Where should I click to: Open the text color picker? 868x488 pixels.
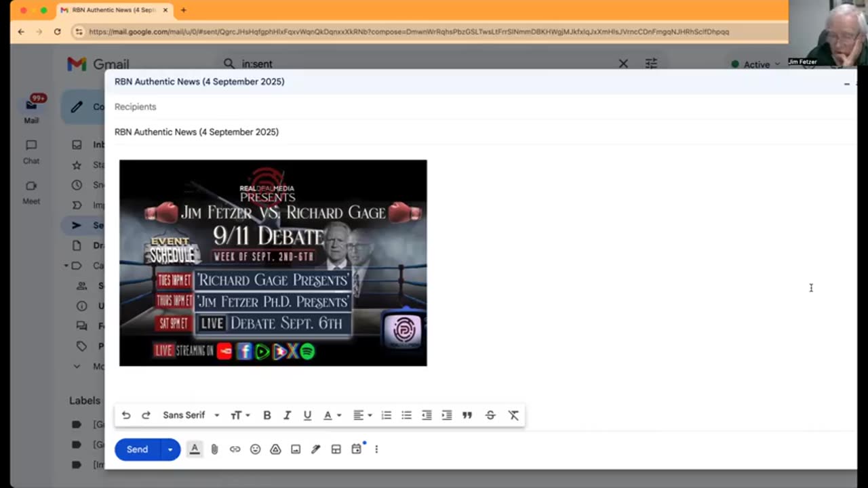coord(332,415)
